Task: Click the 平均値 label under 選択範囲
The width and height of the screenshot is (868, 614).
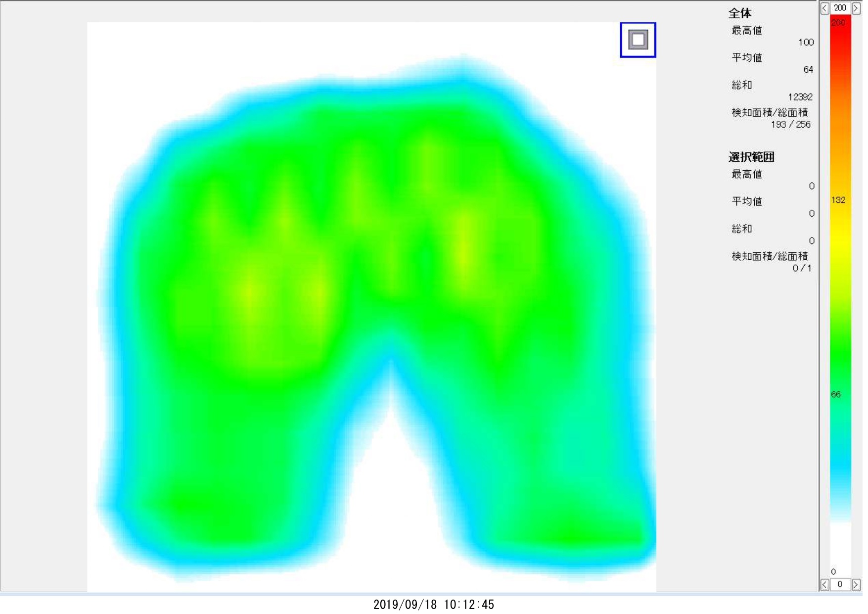Action: click(x=747, y=201)
